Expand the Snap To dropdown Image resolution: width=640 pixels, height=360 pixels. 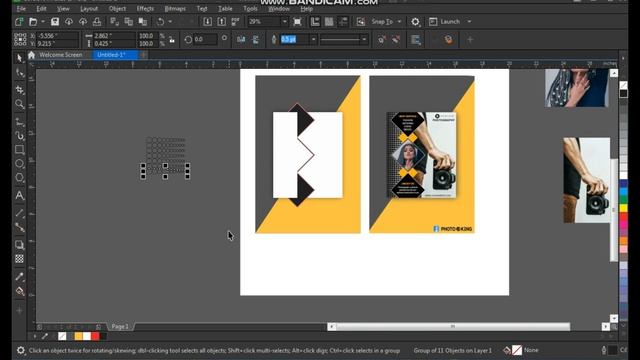click(399, 22)
